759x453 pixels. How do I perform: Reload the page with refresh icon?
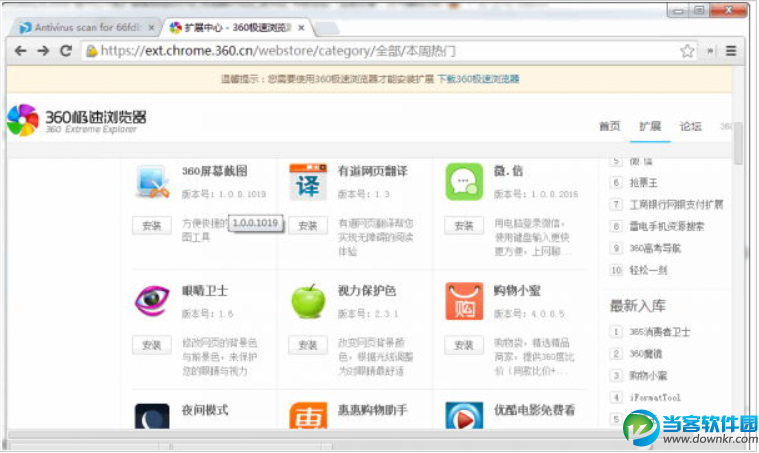click(66, 50)
